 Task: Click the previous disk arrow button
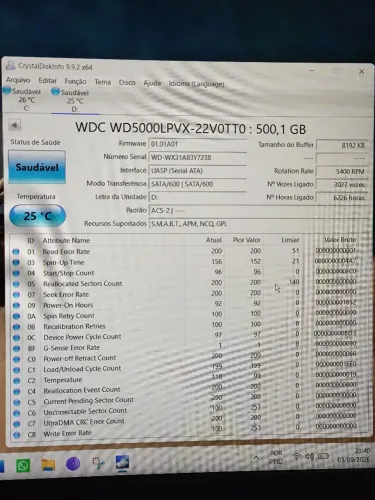click(14, 125)
